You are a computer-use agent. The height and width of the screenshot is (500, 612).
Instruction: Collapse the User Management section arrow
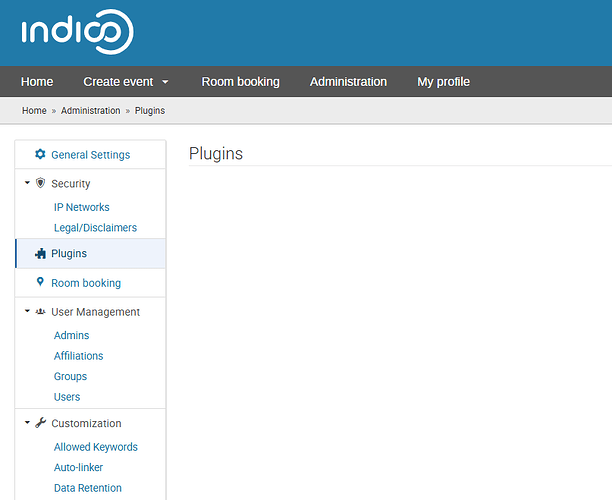pos(27,312)
